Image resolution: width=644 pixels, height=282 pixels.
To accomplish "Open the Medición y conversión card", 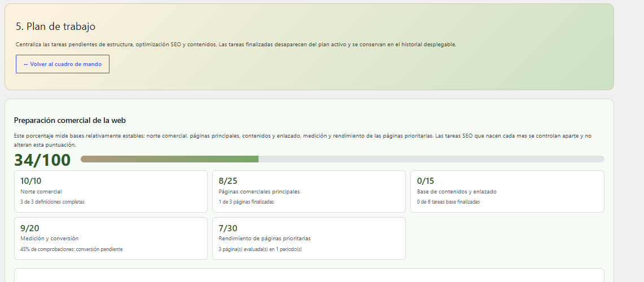I will [x=111, y=239].
